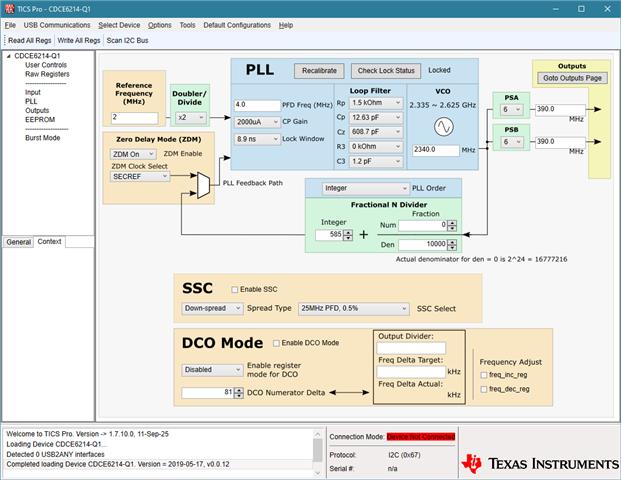621x480 pixels.
Task: Open the PSA divider dropdown
Action: [x=512, y=110]
